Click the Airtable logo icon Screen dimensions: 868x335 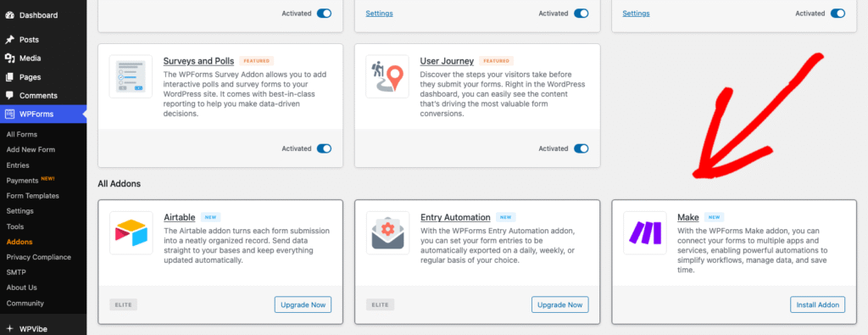[x=131, y=232]
